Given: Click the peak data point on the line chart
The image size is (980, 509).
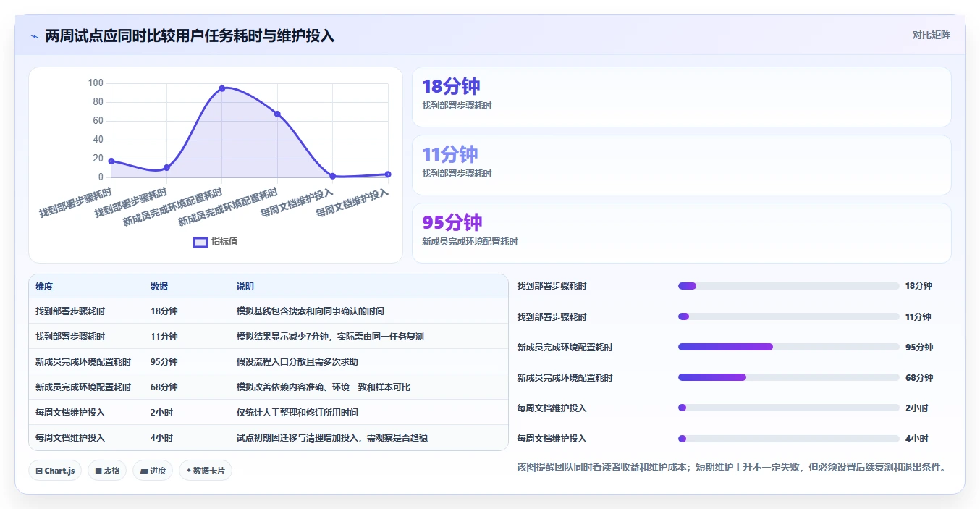Looking at the screenshot, I should click(221, 88).
